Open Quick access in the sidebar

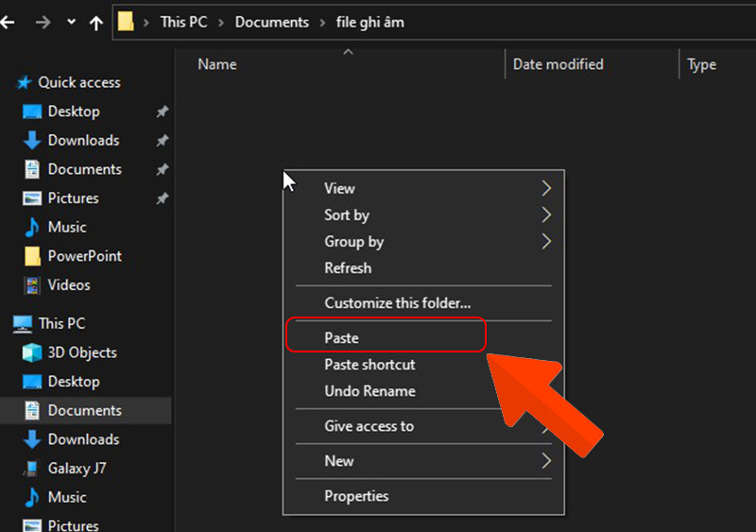[x=79, y=82]
